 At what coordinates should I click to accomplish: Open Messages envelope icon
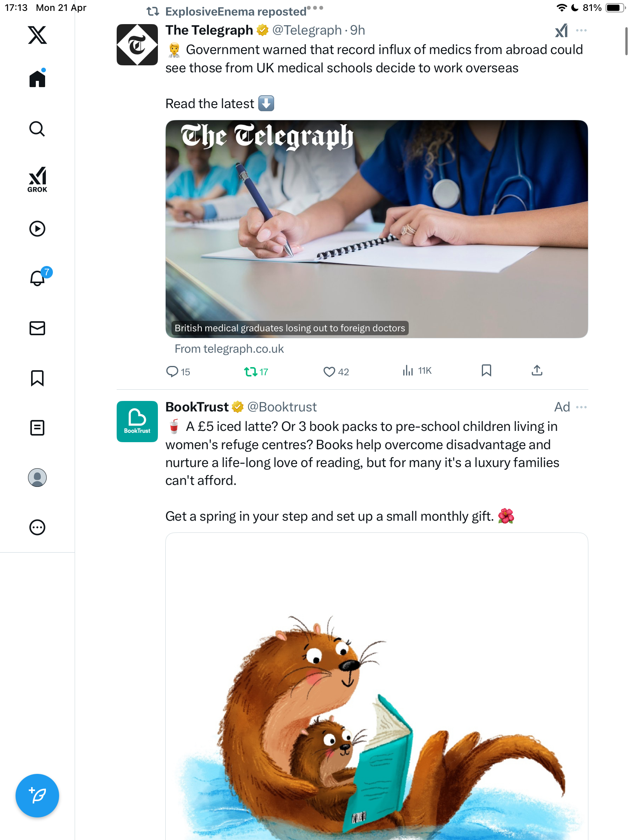(x=37, y=328)
